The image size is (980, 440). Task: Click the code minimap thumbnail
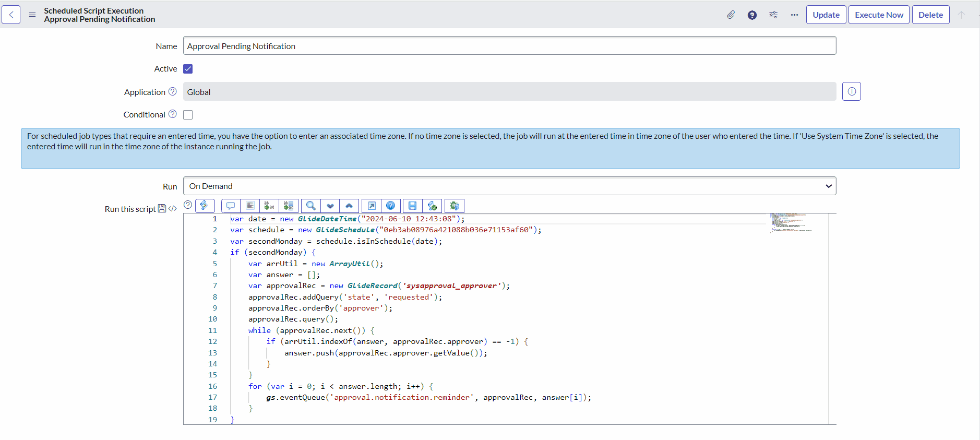[792, 222]
